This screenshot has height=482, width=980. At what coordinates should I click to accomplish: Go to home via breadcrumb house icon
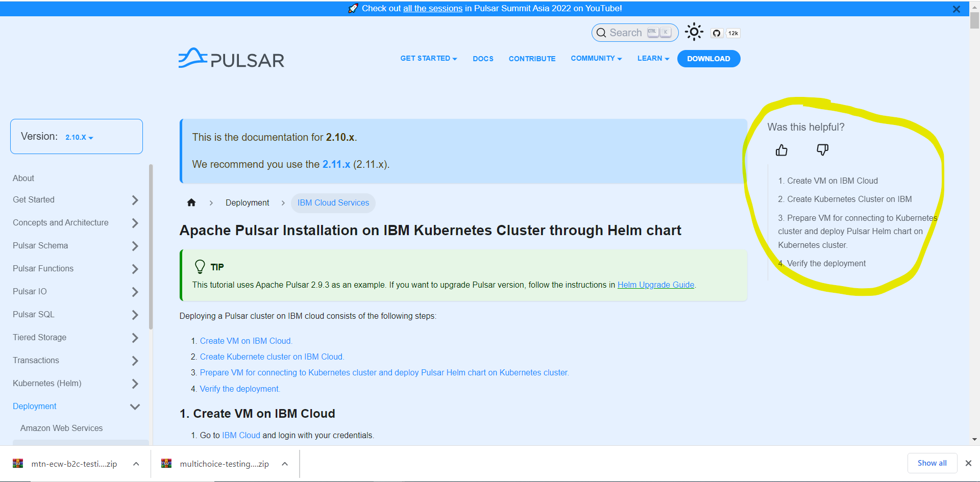pos(191,202)
